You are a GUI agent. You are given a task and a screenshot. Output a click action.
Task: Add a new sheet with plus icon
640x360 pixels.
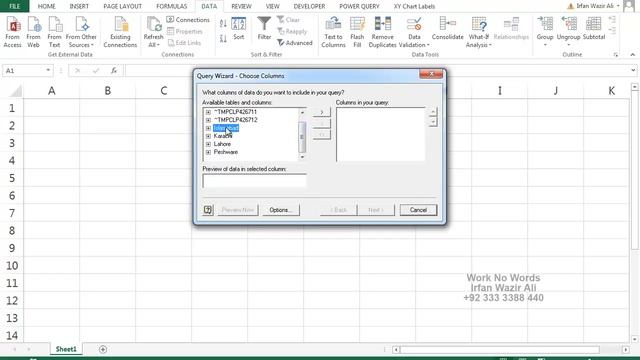(x=103, y=349)
